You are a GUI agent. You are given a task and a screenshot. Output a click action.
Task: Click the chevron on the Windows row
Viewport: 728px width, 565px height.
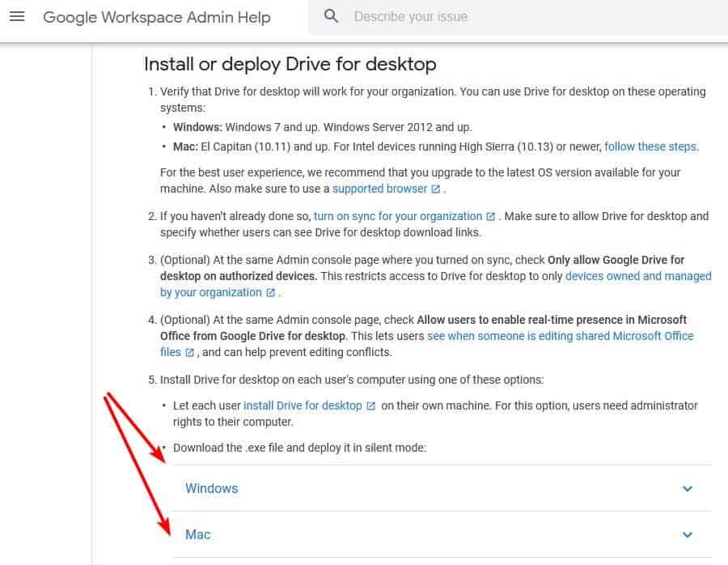[687, 489]
